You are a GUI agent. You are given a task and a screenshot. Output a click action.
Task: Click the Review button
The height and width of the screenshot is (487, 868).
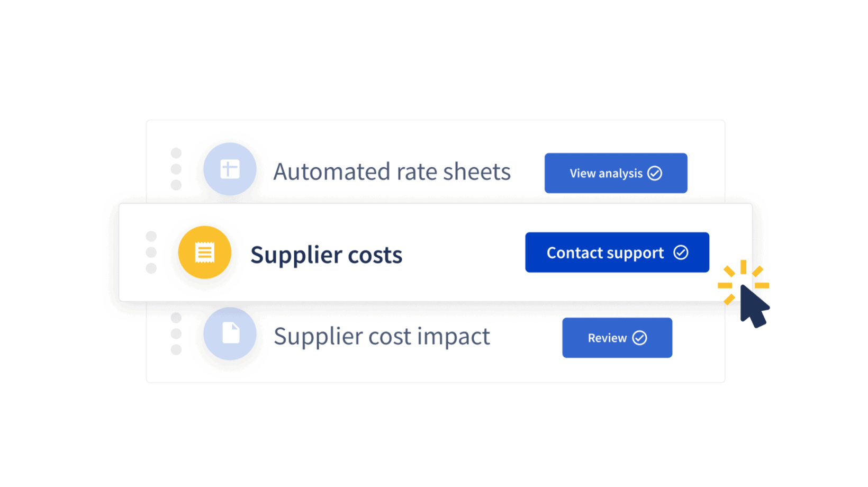(617, 338)
